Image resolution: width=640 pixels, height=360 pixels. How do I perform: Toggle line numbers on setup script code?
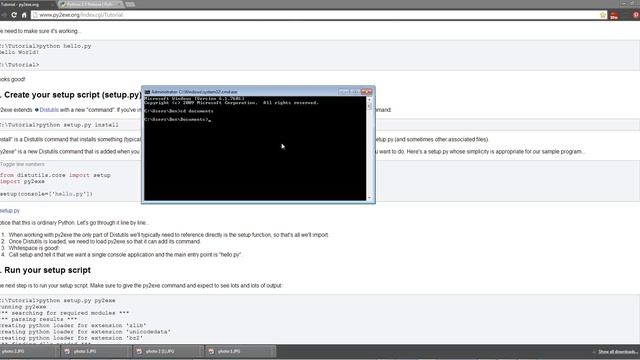(x=22, y=164)
